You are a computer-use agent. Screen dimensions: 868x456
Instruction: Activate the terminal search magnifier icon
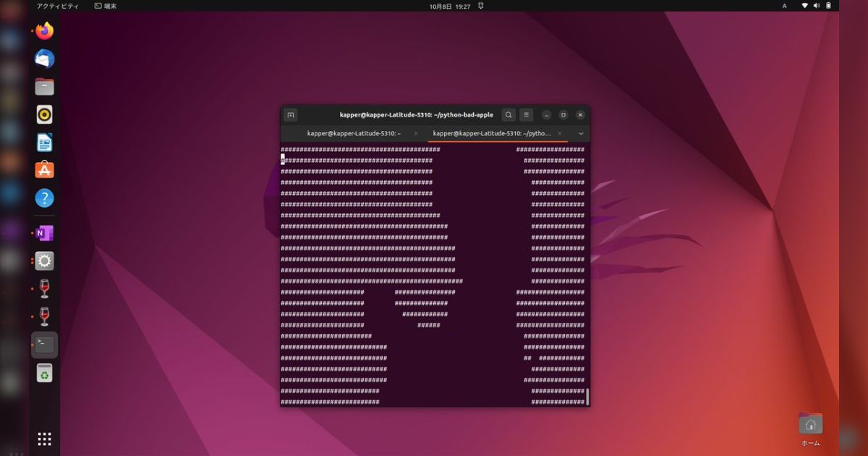[509, 114]
